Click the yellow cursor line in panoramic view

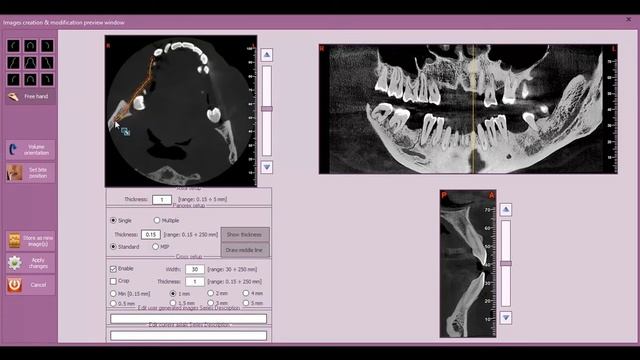pyautogui.click(x=474, y=109)
